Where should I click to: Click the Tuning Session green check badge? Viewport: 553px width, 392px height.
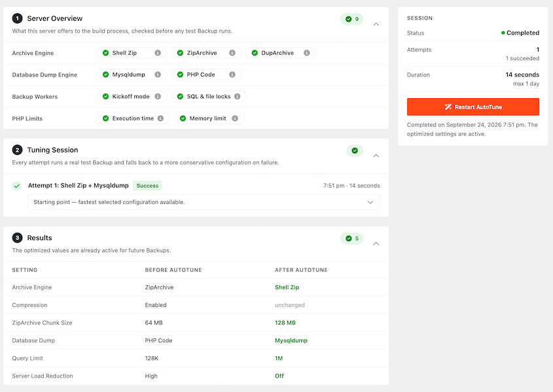[x=355, y=151]
